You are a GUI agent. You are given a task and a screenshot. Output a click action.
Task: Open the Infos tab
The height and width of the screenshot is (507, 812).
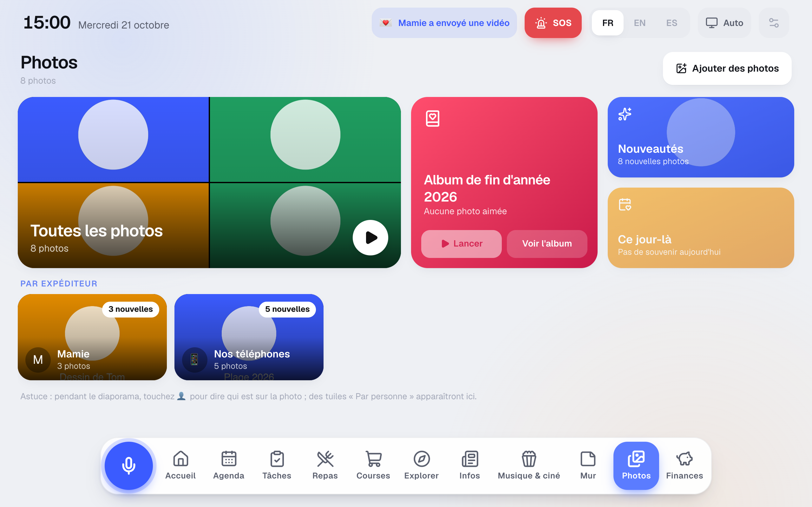tap(470, 465)
